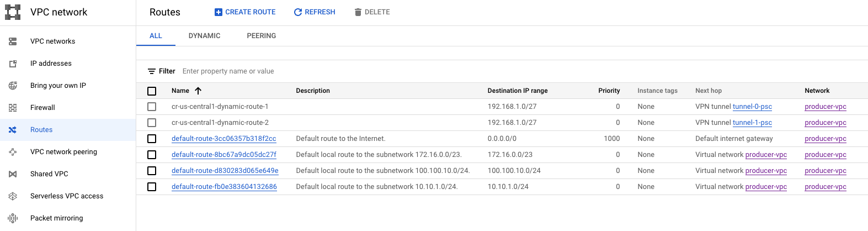Toggle the select-all routes checkbox

click(152, 91)
